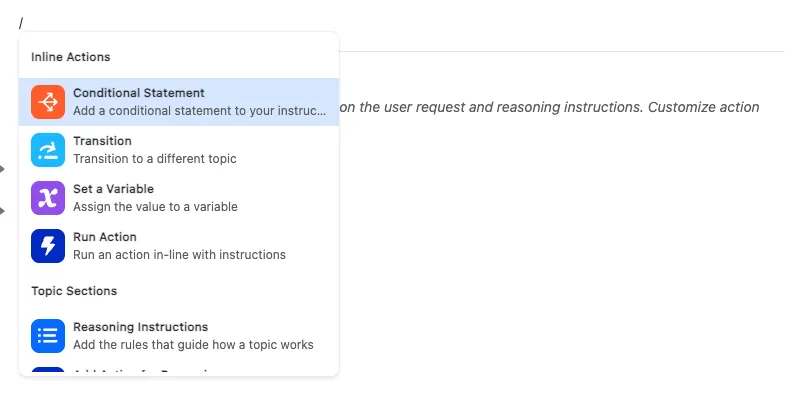Choose Reasoning Instructions under Topic Sections

pyautogui.click(x=140, y=327)
